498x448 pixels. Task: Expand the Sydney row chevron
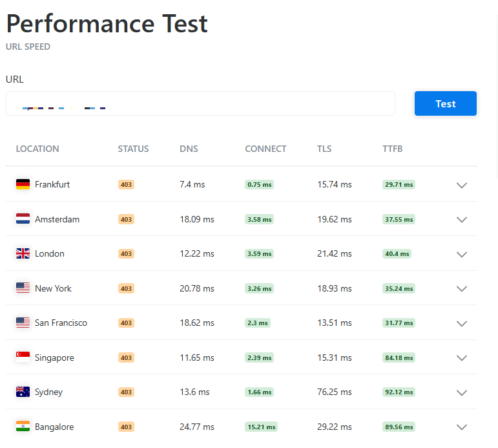461,392
